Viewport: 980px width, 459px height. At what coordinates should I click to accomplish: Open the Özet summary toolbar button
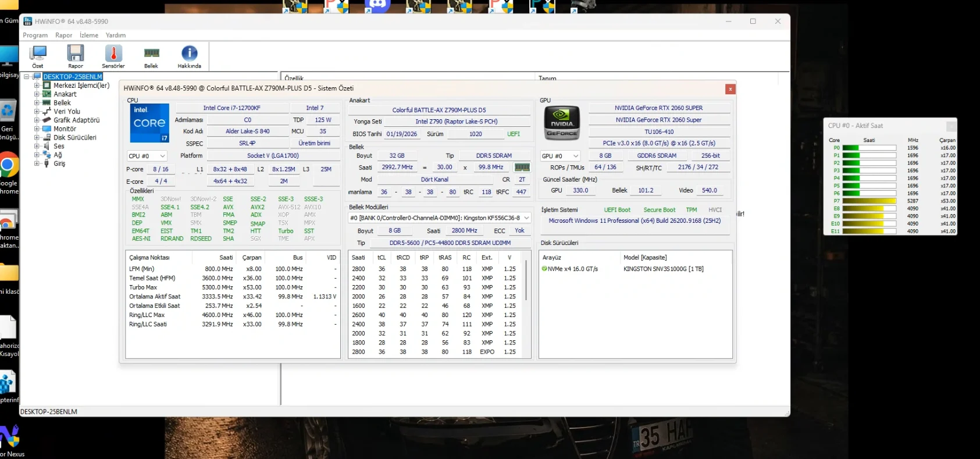(x=38, y=56)
